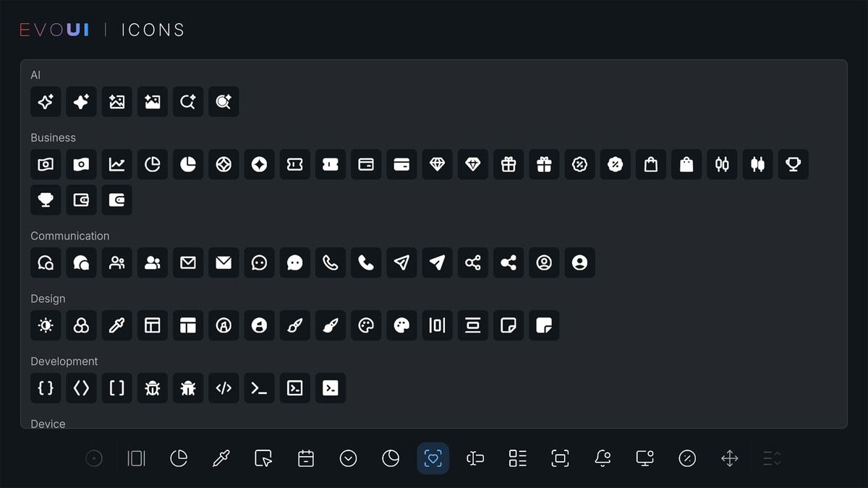Select the curly braces icon in Development

point(46,388)
